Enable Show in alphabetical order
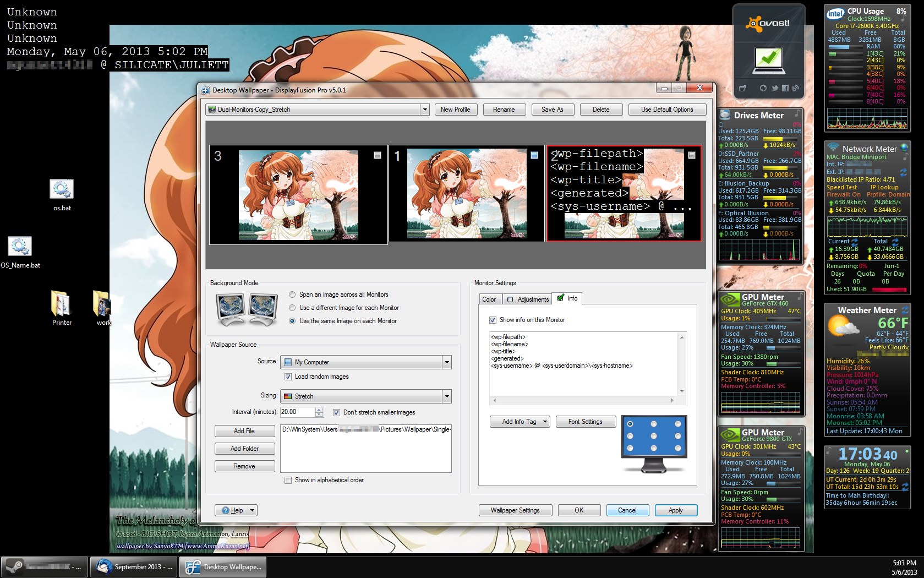This screenshot has height=578, width=924. [x=288, y=480]
